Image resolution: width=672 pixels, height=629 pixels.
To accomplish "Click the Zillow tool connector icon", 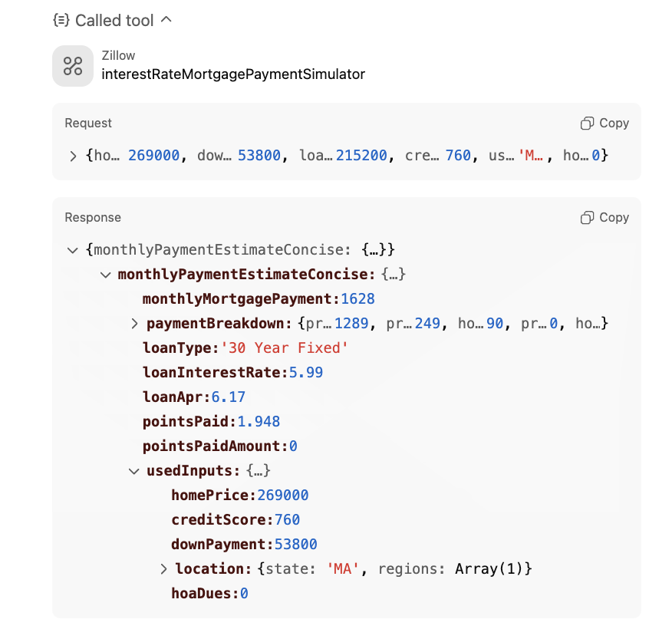I will [x=73, y=66].
